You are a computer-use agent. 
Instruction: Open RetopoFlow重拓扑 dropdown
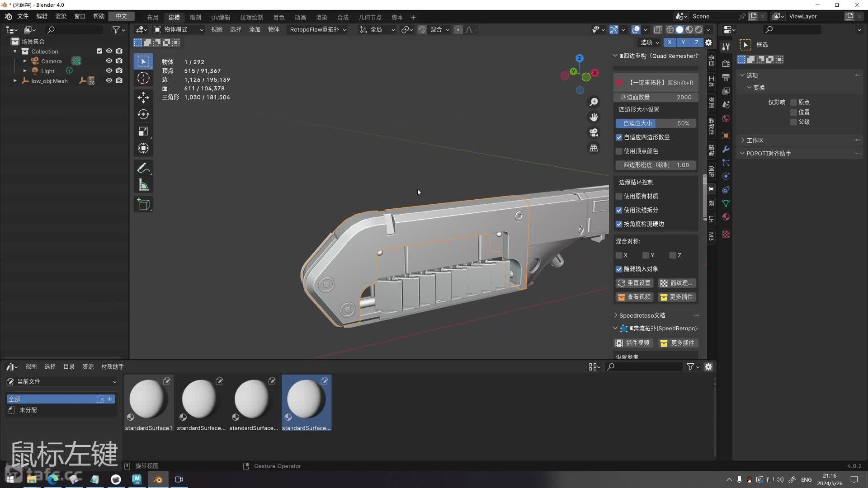(x=318, y=30)
